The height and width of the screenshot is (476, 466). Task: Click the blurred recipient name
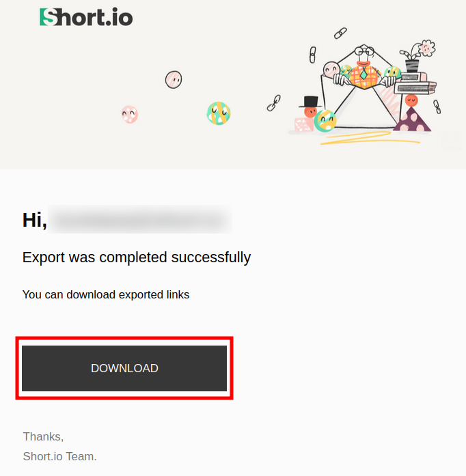coord(140,220)
